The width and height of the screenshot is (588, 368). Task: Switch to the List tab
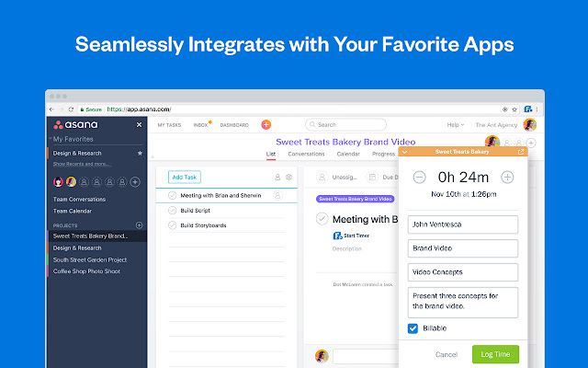271,154
